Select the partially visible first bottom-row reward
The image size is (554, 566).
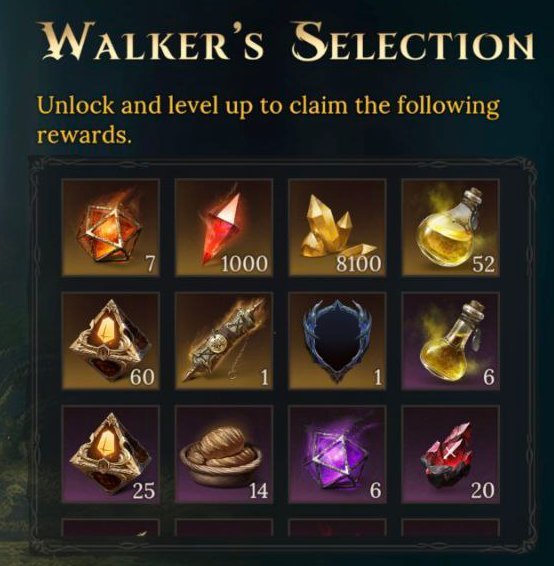point(111,527)
